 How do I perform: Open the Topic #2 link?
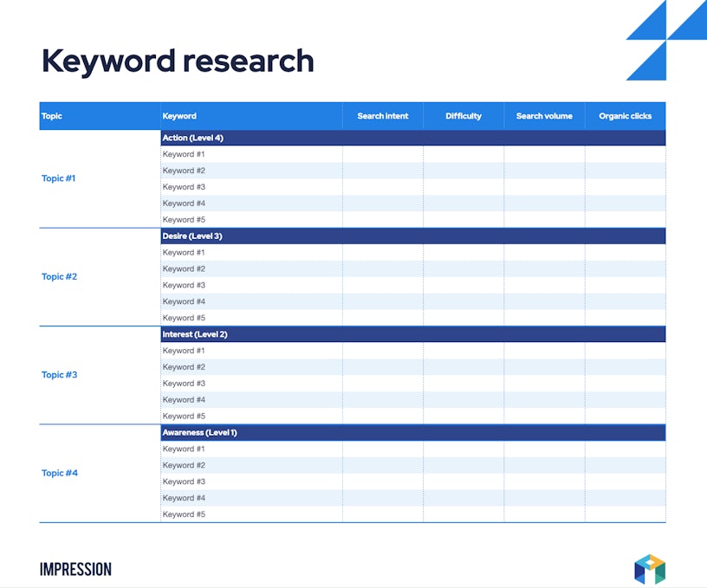point(59,277)
